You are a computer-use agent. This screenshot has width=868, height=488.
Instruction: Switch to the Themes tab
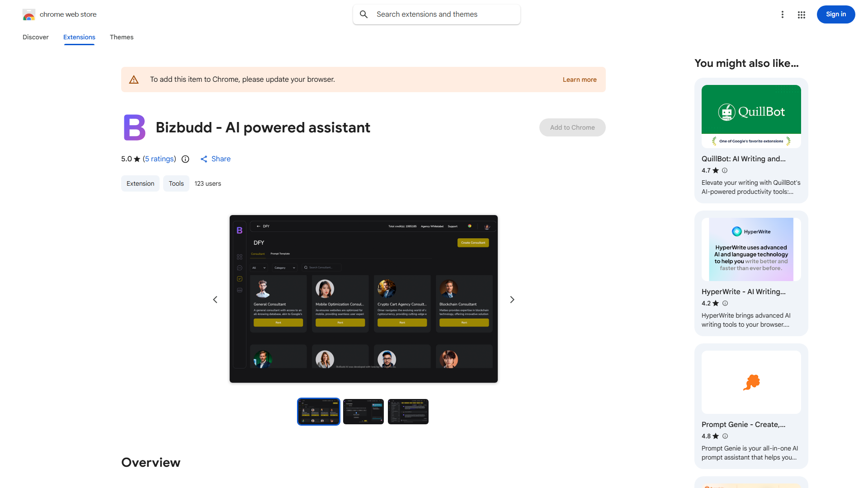click(x=122, y=37)
